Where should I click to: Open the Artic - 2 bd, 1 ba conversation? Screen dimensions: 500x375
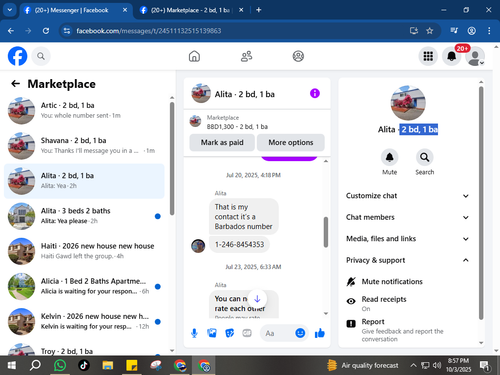84,111
